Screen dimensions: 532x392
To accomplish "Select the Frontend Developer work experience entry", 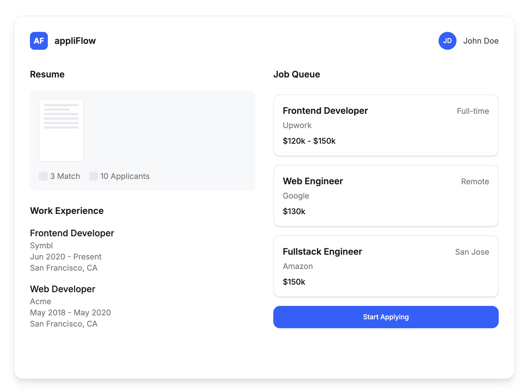I will pyautogui.click(x=72, y=233).
